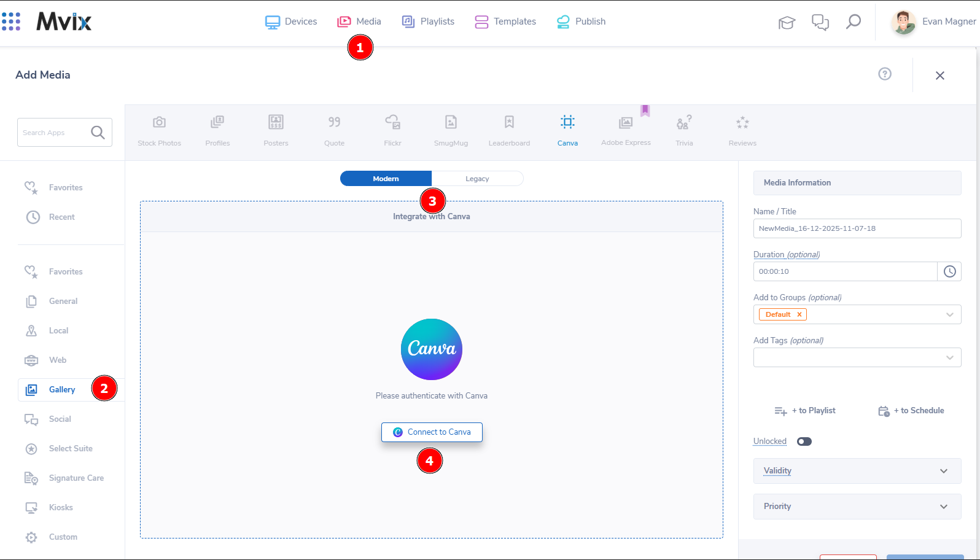The height and width of the screenshot is (560, 980).
Task: Open the Templates section
Action: coord(505,21)
